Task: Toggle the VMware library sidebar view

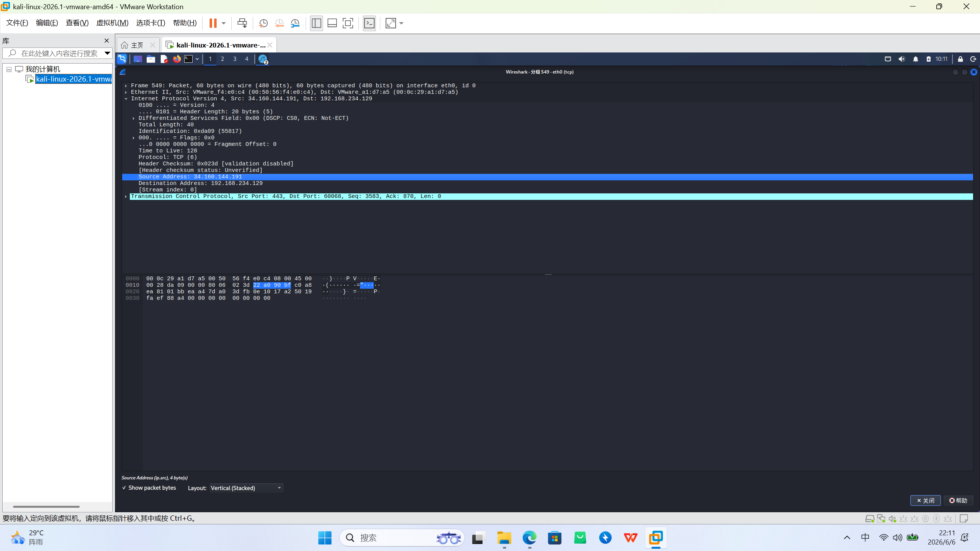Action: coord(316,23)
